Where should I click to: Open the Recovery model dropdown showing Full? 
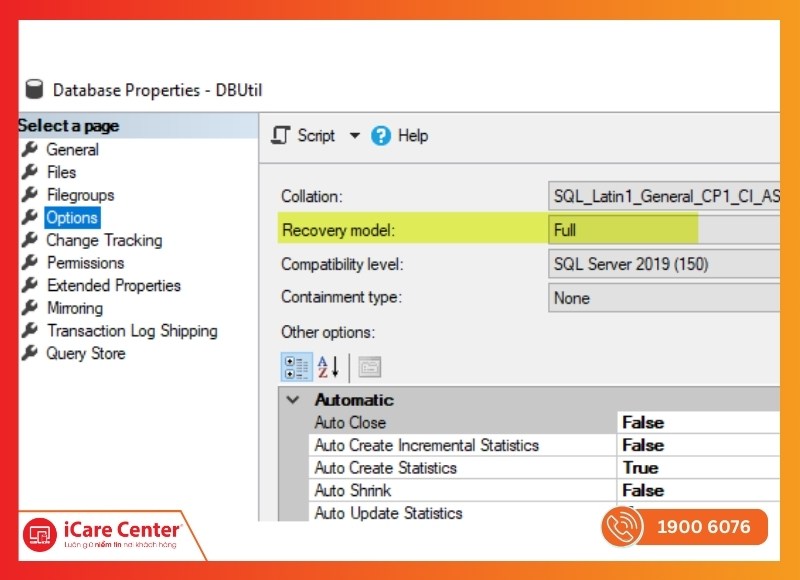pyautogui.click(x=664, y=230)
